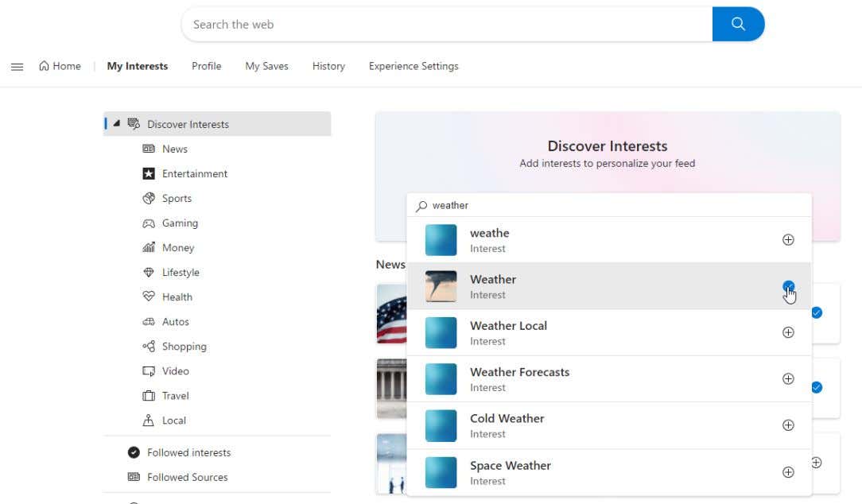
Task: Click the Travel suitcase icon
Action: (149, 396)
